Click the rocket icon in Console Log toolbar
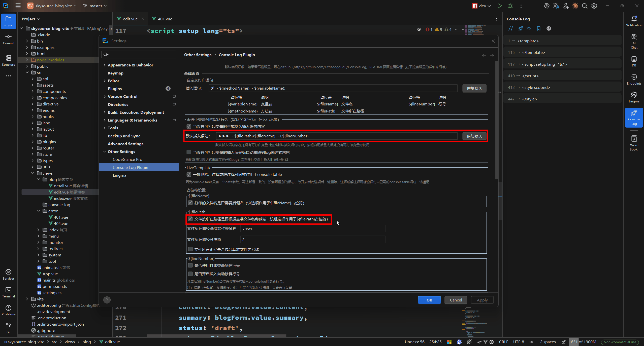The height and width of the screenshot is (346, 644). [521, 28]
